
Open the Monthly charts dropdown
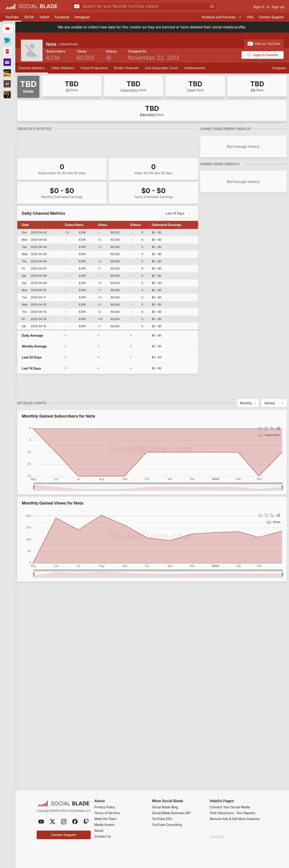(x=248, y=403)
